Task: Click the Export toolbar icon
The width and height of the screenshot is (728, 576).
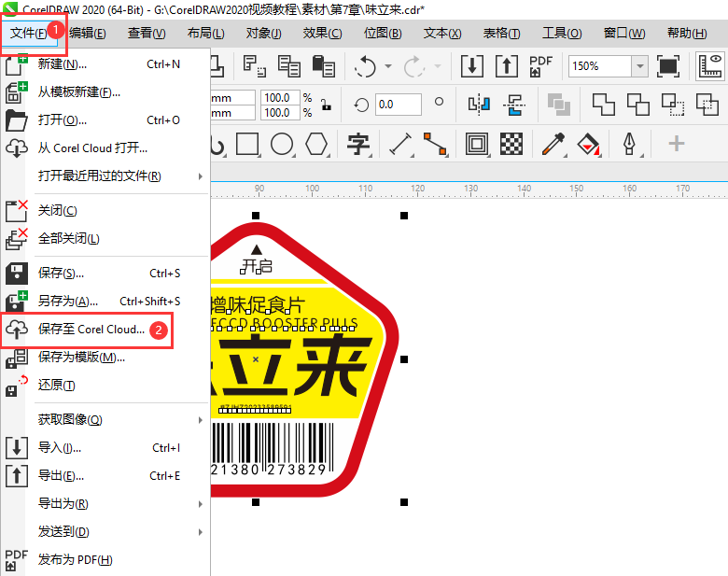Action: click(x=507, y=66)
